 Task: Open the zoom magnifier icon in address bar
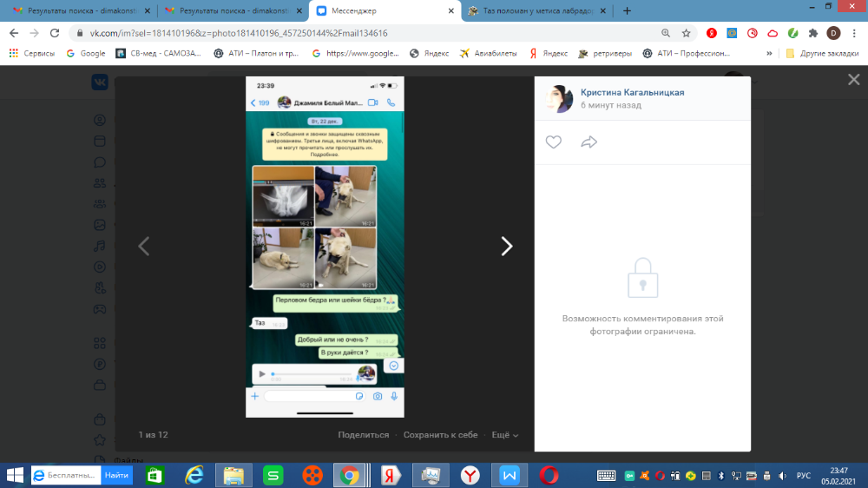[x=666, y=33]
